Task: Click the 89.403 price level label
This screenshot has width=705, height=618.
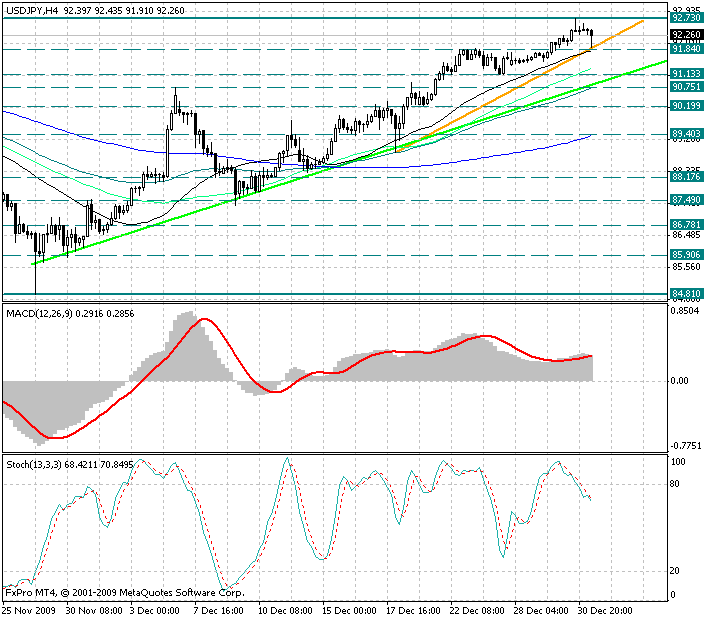Action: pos(686,133)
